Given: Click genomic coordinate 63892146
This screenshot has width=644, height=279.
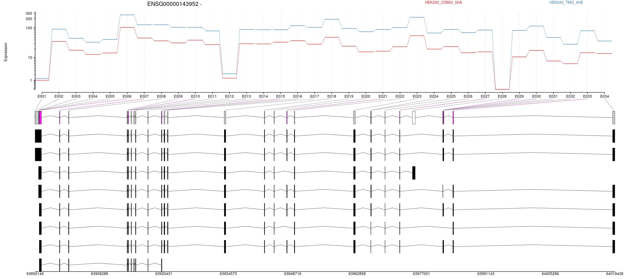Looking at the screenshot, I should tap(35, 274).
